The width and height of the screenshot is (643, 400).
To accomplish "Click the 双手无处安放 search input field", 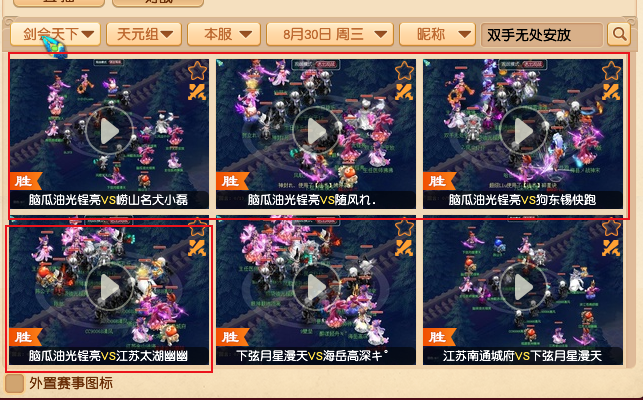I will pyautogui.click(x=542, y=35).
